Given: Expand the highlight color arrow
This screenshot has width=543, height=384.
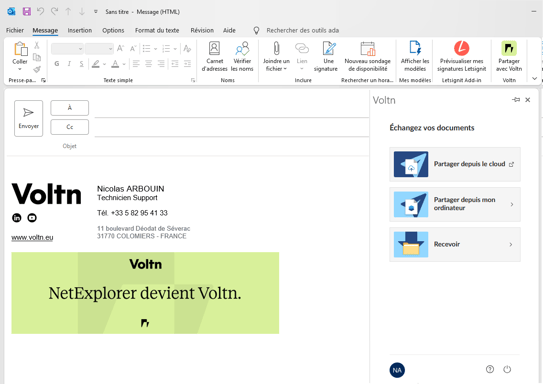Looking at the screenshot, I should [x=104, y=64].
